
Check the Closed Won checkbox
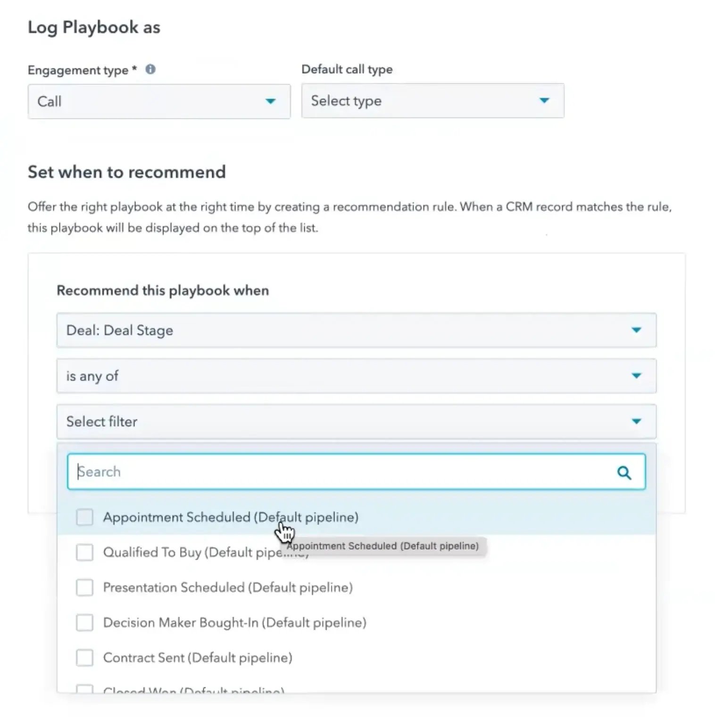coord(84,689)
